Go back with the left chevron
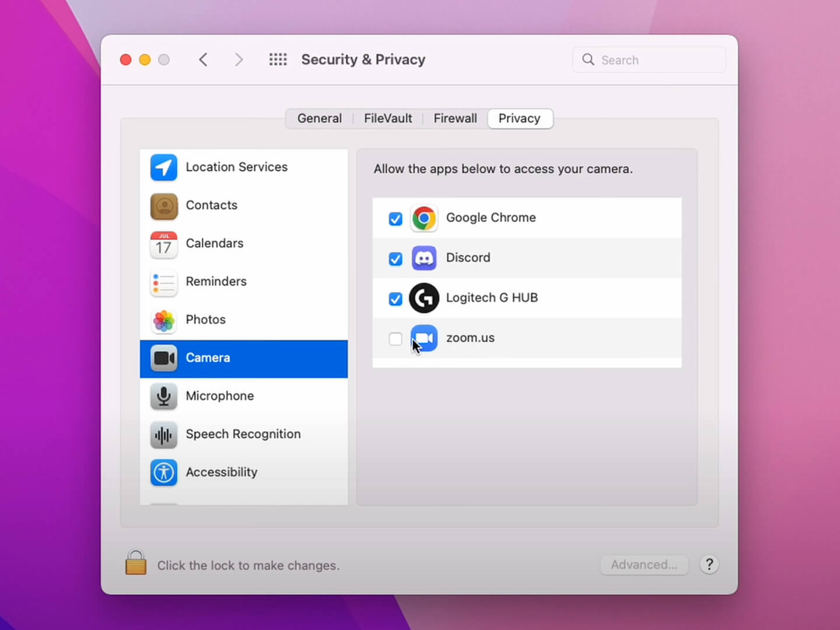Image resolution: width=840 pixels, height=630 pixels. pyautogui.click(x=203, y=60)
